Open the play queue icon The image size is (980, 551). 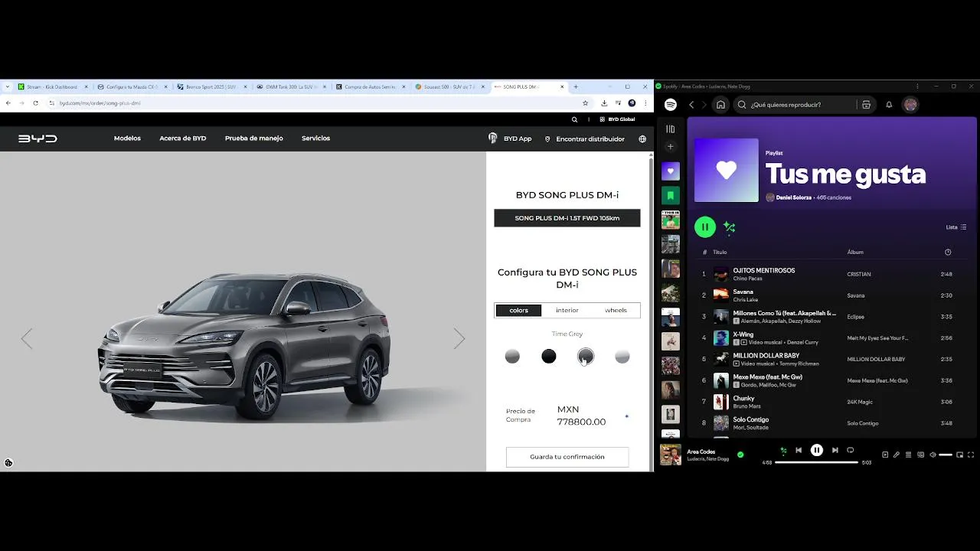909,455
